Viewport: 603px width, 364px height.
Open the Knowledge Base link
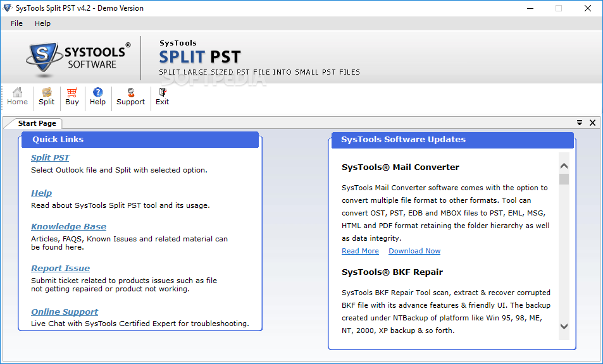[x=69, y=226]
